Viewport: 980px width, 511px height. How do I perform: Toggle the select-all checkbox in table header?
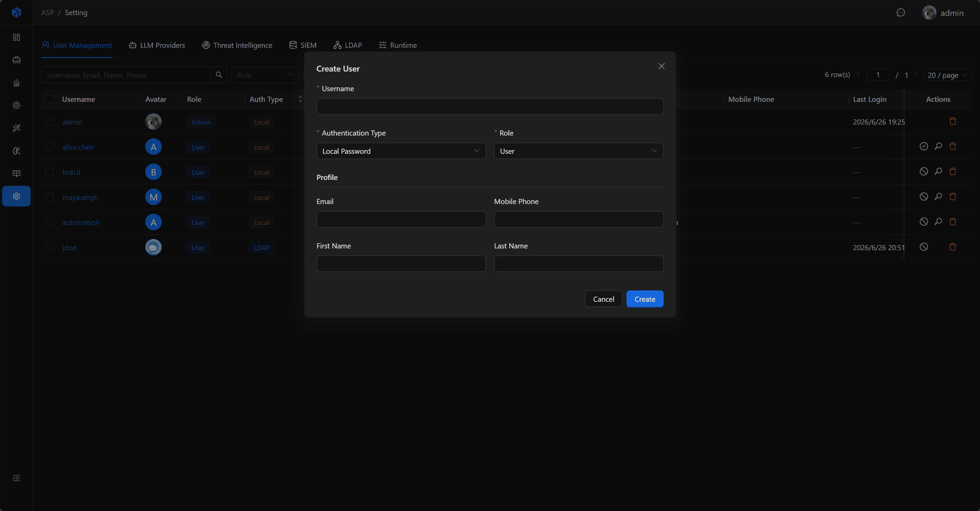(x=50, y=99)
